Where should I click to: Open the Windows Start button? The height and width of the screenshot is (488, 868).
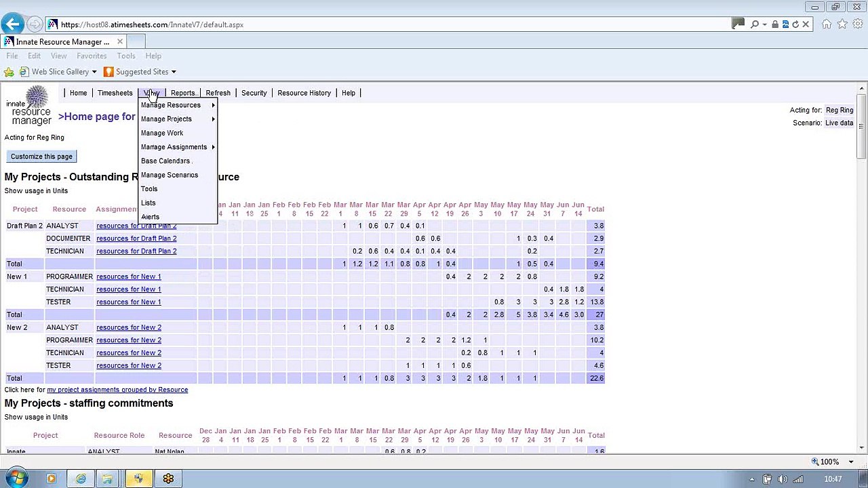pos(16,479)
